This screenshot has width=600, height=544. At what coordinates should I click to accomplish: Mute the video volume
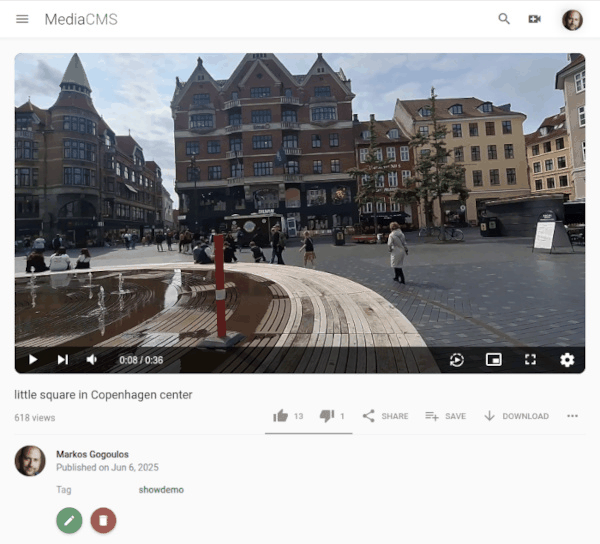pos(92,360)
